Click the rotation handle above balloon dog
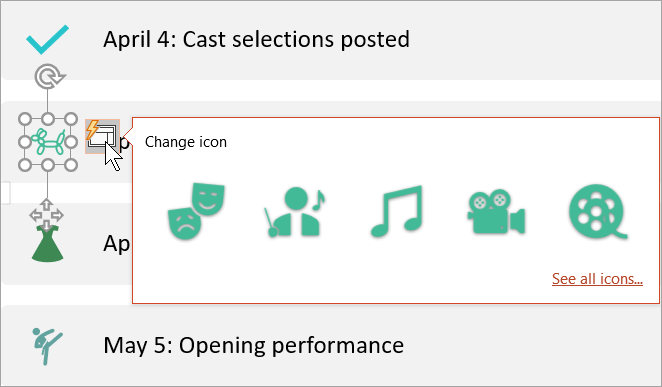 (49, 76)
